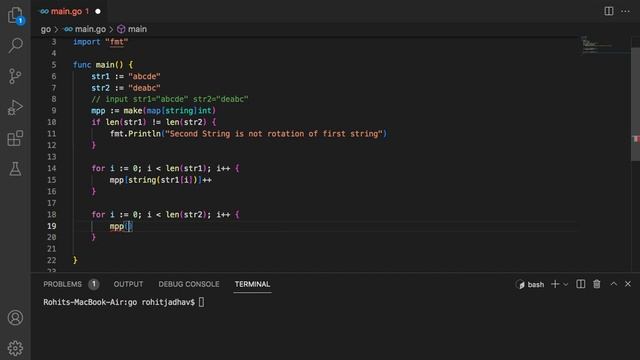640x360 pixels.
Task: Split the editor to the right
Action: 609,11
